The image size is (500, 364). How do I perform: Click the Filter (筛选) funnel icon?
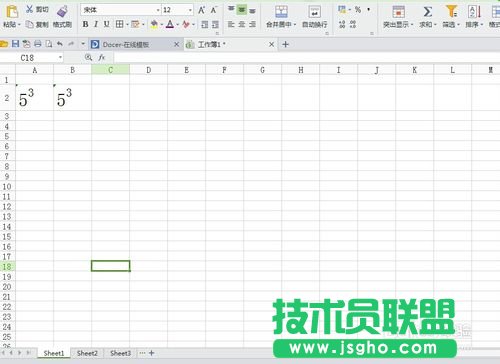[x=451, y=11]
